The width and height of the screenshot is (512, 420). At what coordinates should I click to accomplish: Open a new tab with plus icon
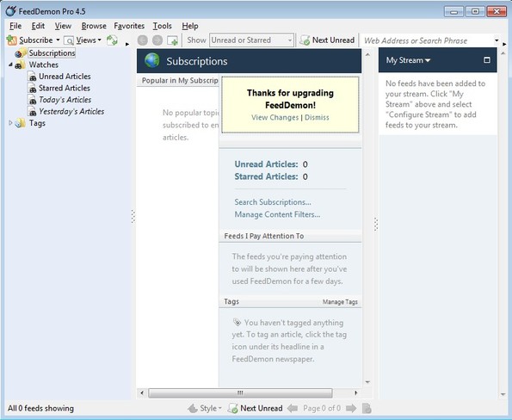[172, 40]
